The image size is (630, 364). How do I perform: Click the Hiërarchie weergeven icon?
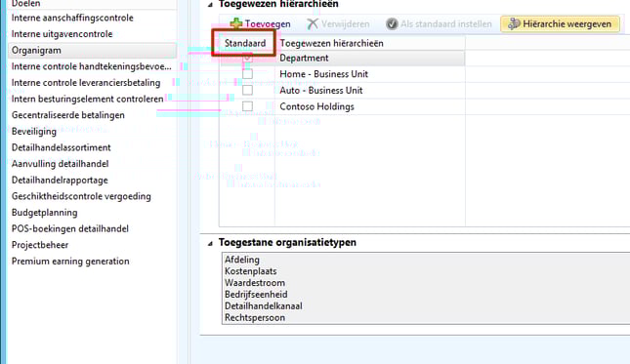(514, 23)
